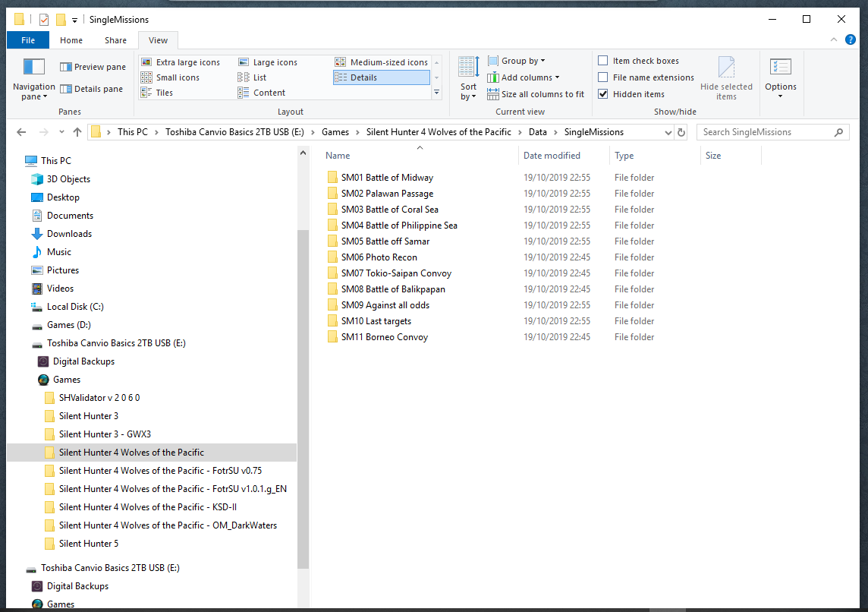Click Data in the breadcrumb path
Screen dimensions: 868x612
[537, 132]
